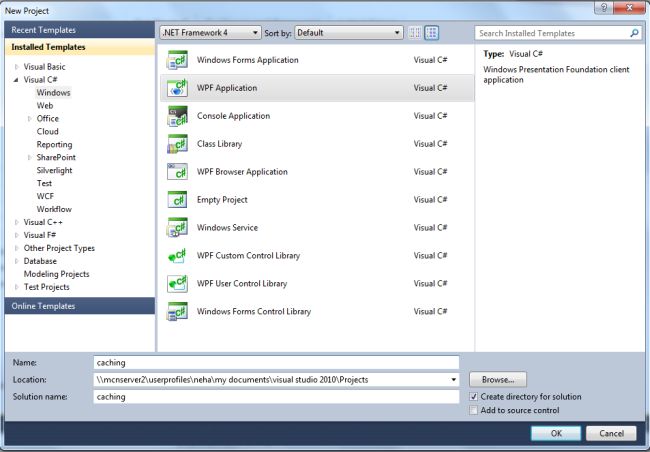Click the Class Library template icon

point(177,144)
